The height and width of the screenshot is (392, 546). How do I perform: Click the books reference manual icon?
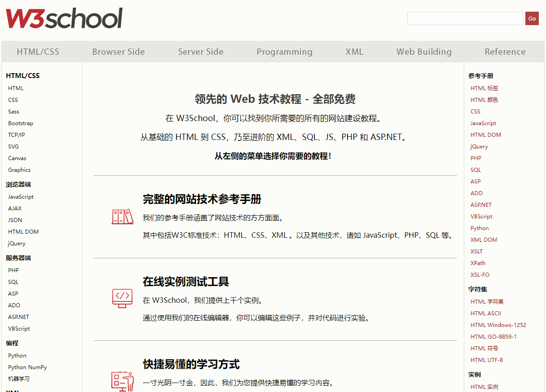click(x=123, y=217)
